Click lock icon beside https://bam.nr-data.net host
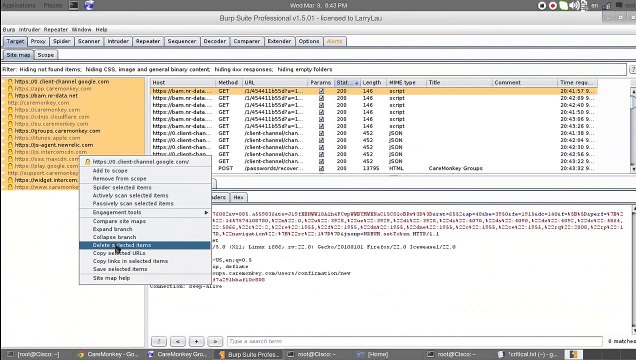Image resolution: width=636 pixels, height=360 pixels. [x=11, y=96]
